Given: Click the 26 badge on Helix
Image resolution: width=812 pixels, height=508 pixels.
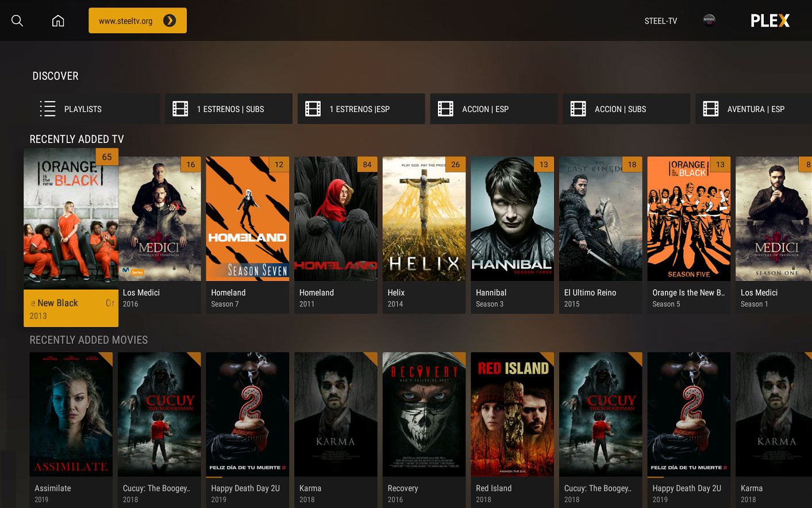Looking at the screenshot, I should pos(456,164).
